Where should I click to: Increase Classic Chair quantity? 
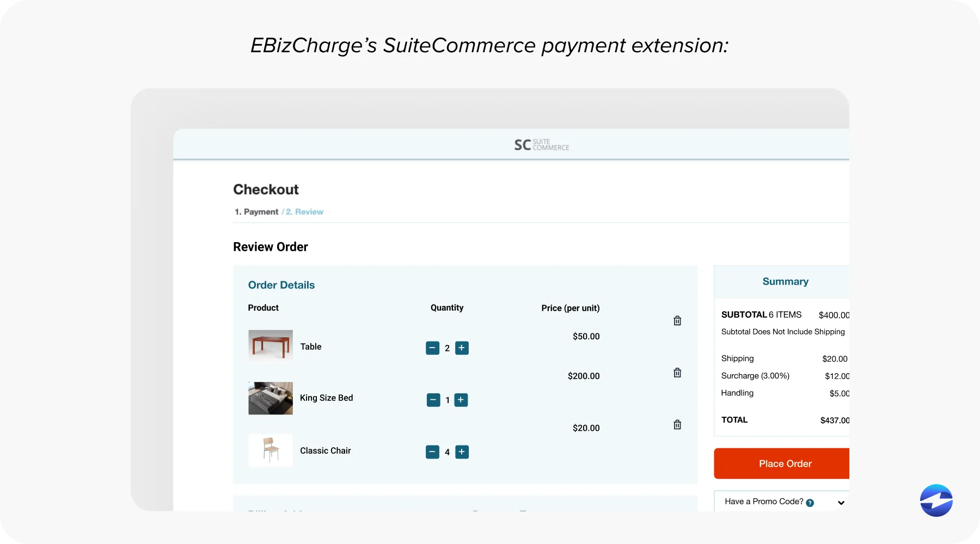(x=462, y=452)
